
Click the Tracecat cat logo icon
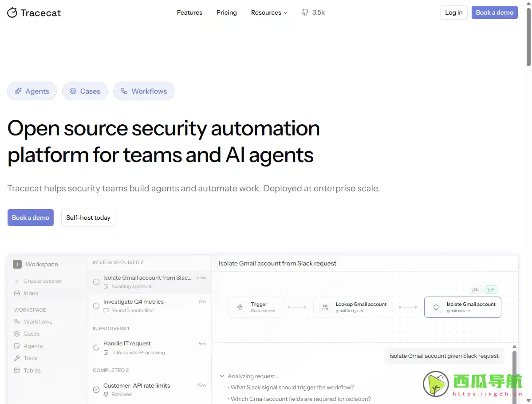[12, 12]
